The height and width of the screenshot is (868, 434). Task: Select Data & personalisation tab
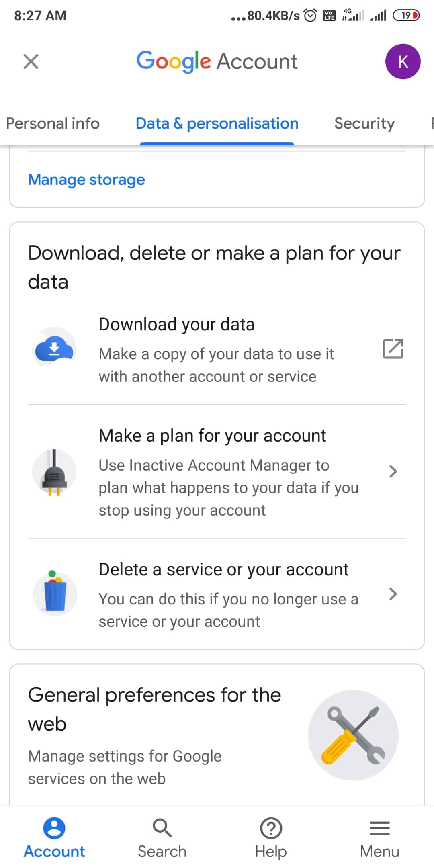tap(217, 123)
